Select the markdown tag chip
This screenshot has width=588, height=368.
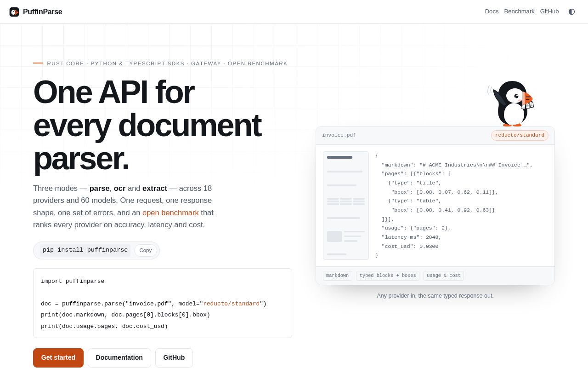[338, 276]
